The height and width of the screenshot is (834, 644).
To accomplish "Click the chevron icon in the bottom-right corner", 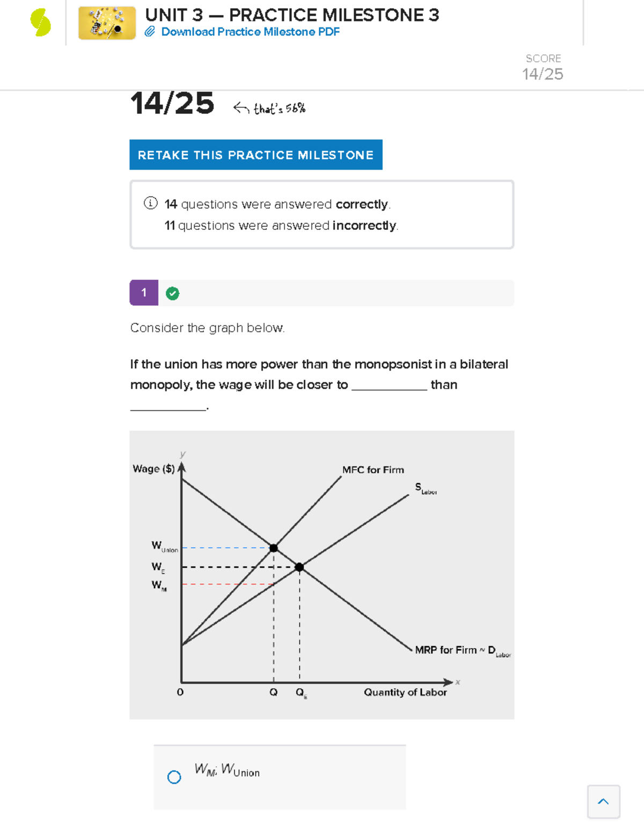I will (603, 802).
